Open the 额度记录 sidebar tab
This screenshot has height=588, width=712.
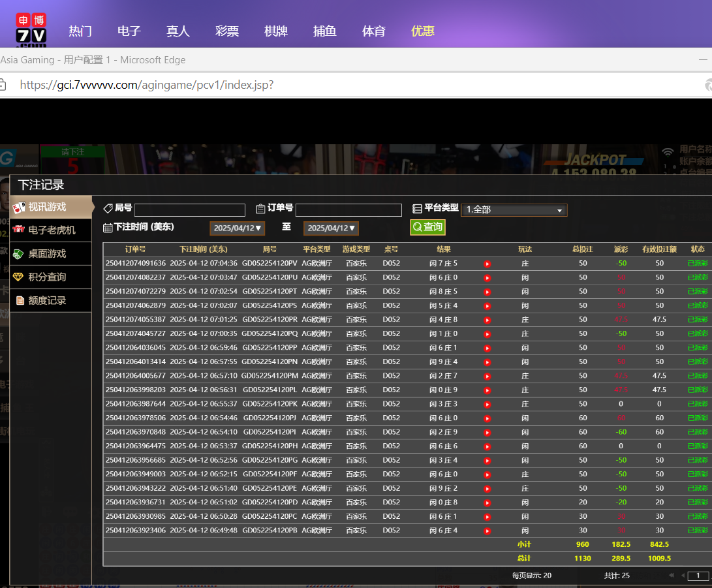(47, 301)
